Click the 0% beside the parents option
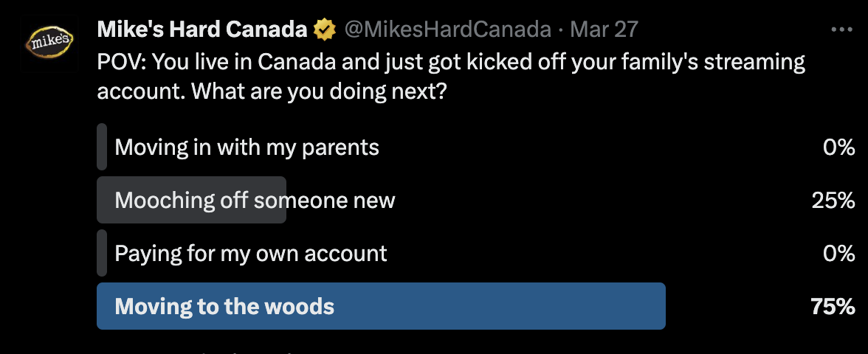The image size is (868, 354). point(838,147)
